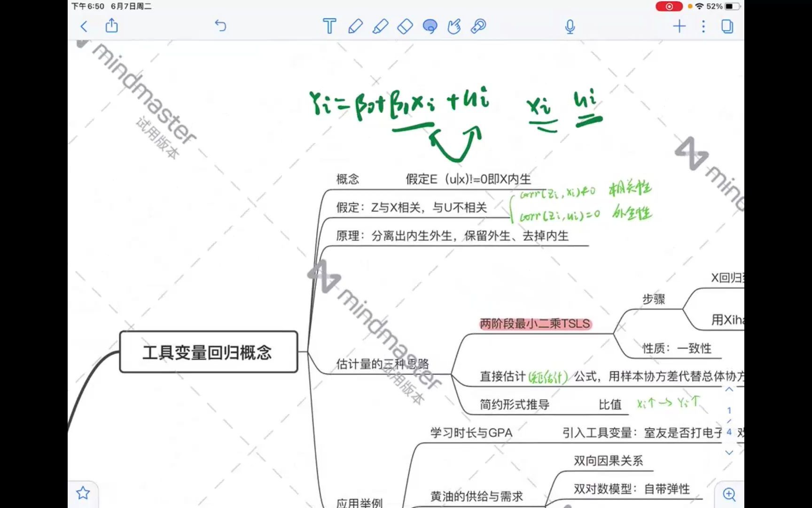This screenshot has width=812, height=508.
Task: Open the three-dot more options menu
Action: [703, 26]
